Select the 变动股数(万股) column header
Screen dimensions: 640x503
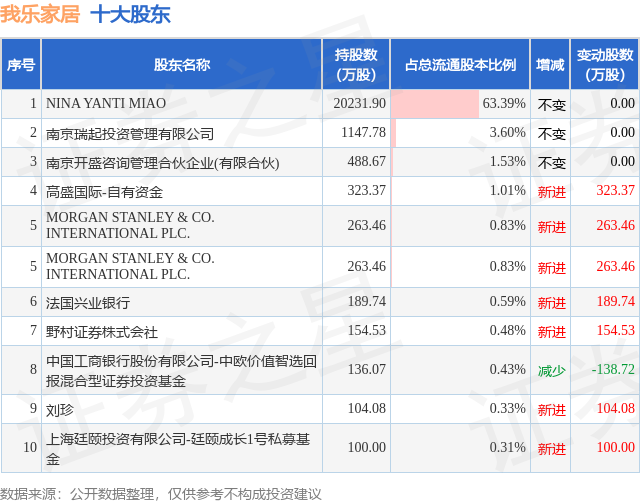point(605,65)
